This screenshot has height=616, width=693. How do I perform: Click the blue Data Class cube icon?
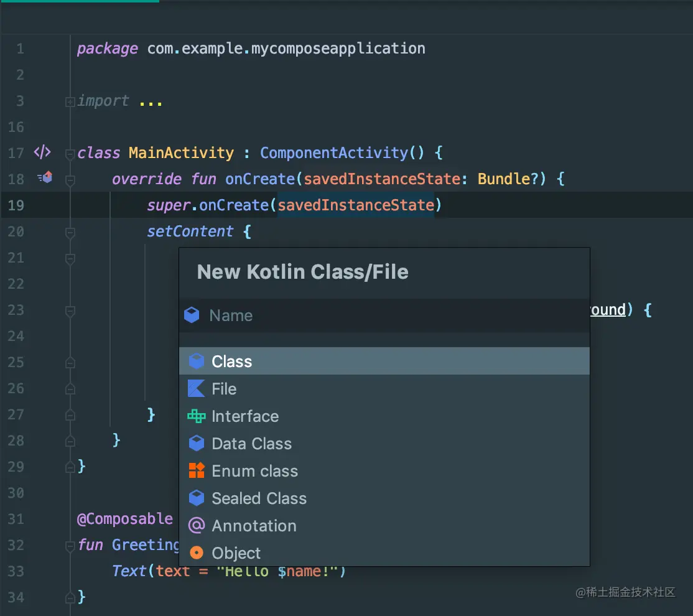click(x=196, y=443)
